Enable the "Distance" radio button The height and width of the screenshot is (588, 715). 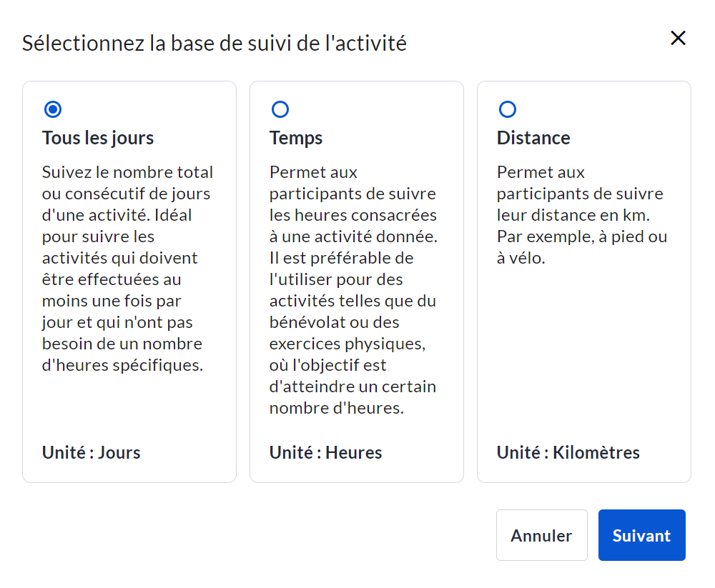click(x=508, y=109)
